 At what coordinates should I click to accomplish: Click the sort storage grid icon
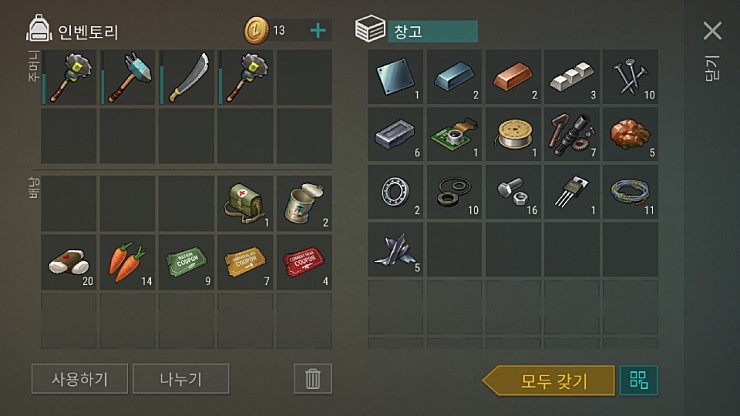(x=639, y=380)
